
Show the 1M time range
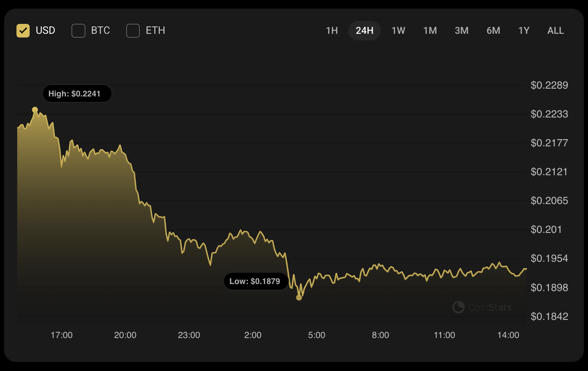tap(430, 31)
